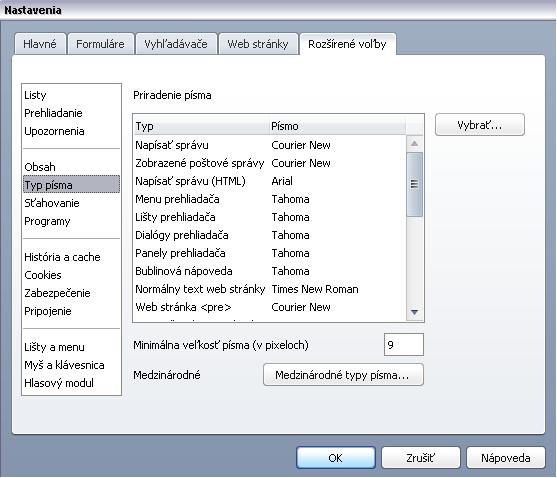This screenshot has height=478, width=557.
Task: Select Lišty a menu entry
Action: [71, 347]
